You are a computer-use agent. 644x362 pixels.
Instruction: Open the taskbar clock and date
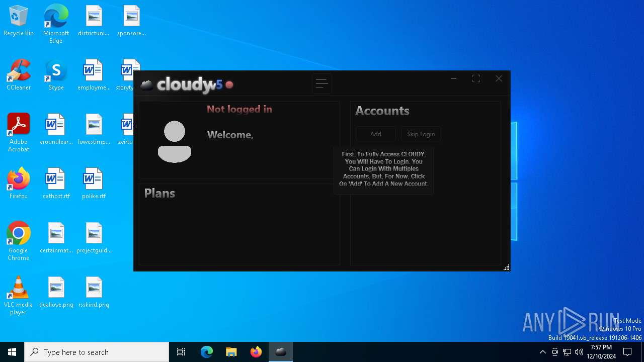[x=601, y=352]
